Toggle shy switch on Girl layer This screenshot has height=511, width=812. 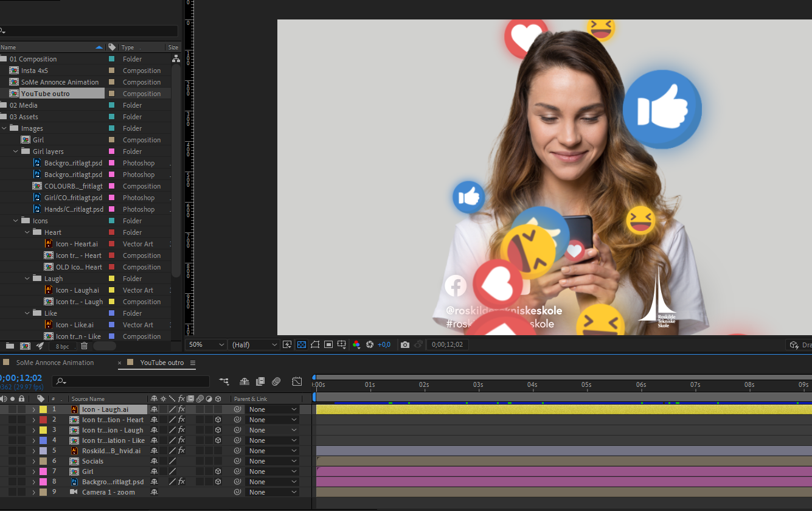coord(154,471)
